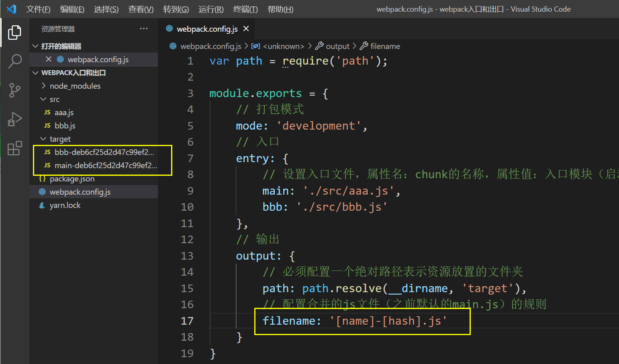Close webpack.config.js in open editors list

click(x=49, y=59)
